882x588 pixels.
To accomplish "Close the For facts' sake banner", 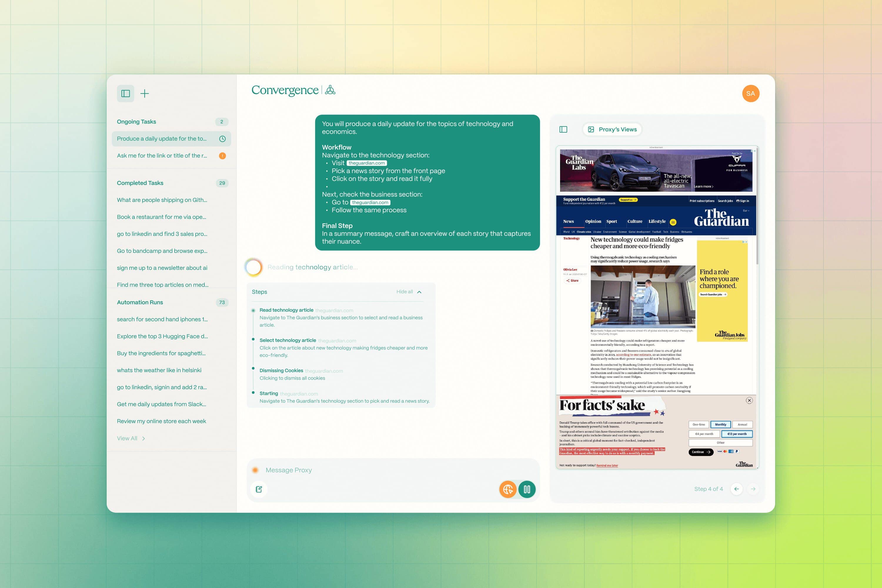I will [749, 400].
